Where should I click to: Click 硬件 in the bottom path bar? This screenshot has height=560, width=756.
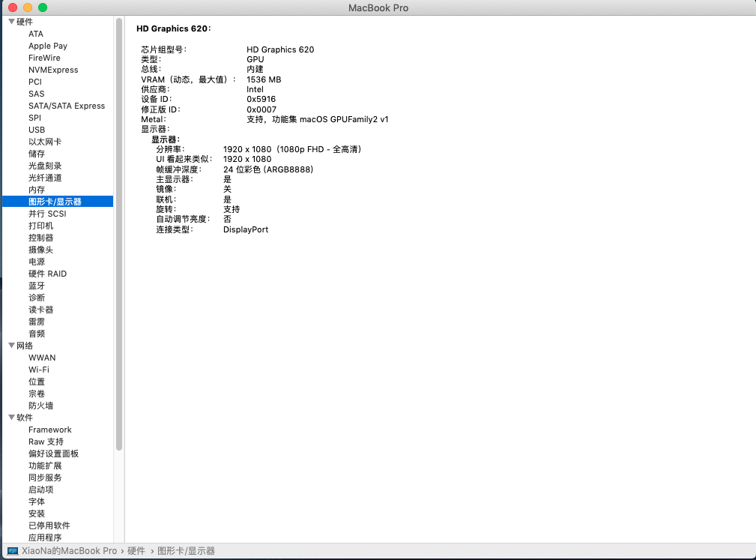click(136, 551)
